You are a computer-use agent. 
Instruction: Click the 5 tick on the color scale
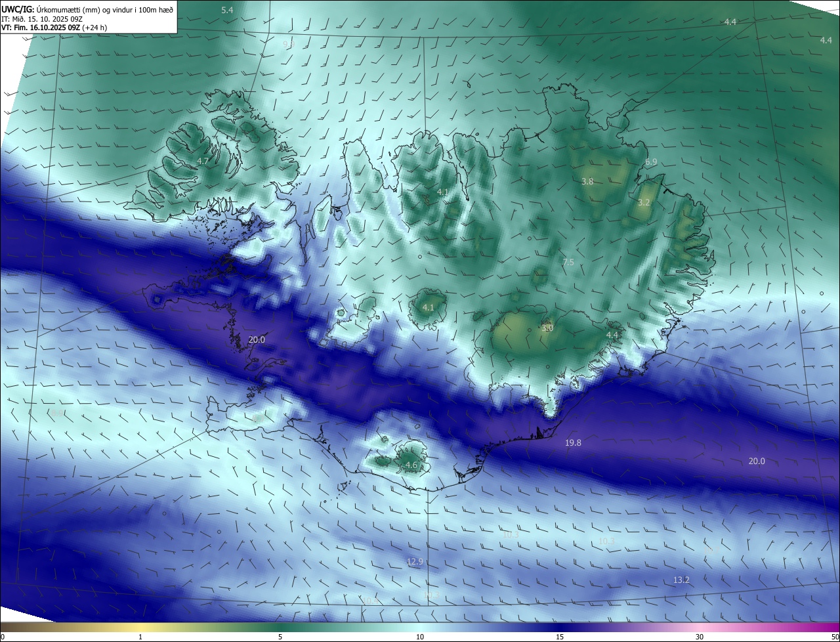click(x=280, y=637)
